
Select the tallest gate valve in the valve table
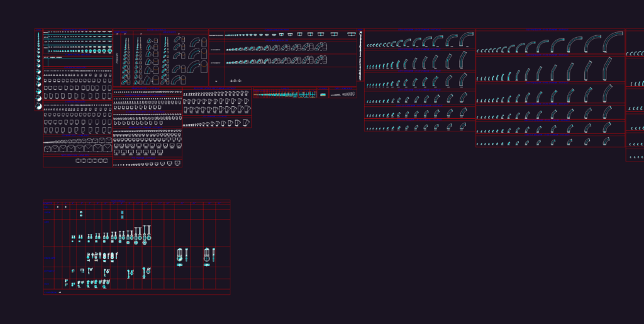(148, 233)
